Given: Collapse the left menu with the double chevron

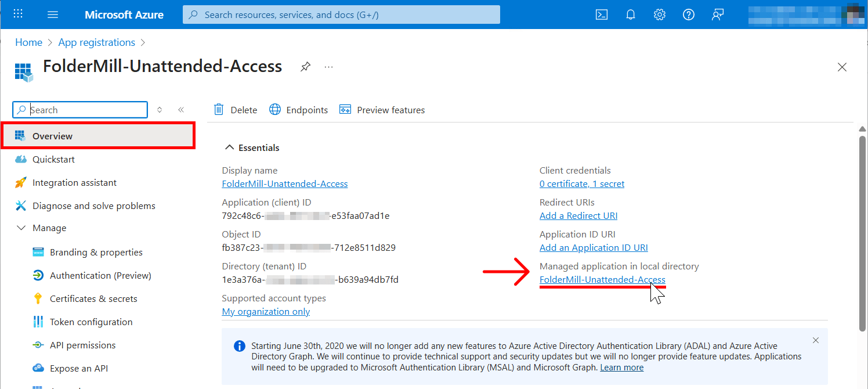Looking at the screenshot, I should tap(180, 109).
